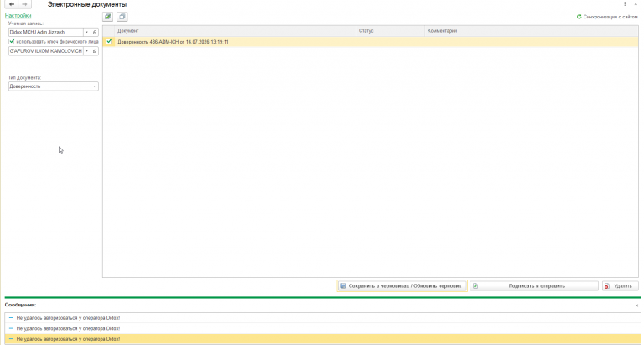644x345 pixels.
Task: Sort by the Комментарий column header
Action: click(531, 31)
